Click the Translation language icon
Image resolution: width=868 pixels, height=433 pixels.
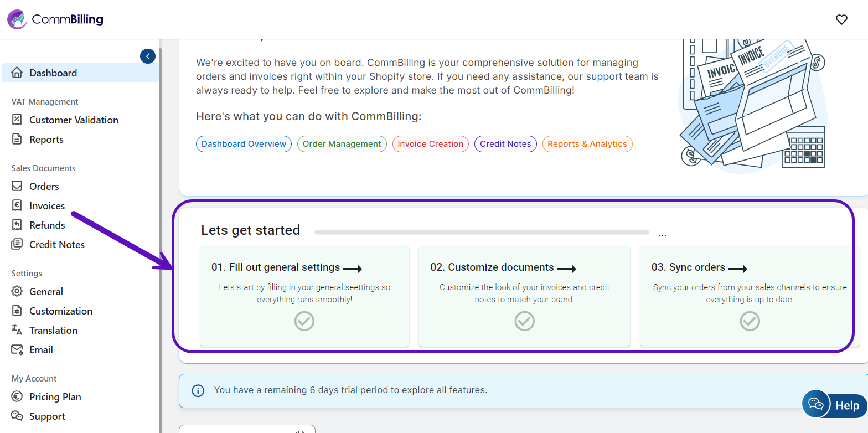pos(17,330)
